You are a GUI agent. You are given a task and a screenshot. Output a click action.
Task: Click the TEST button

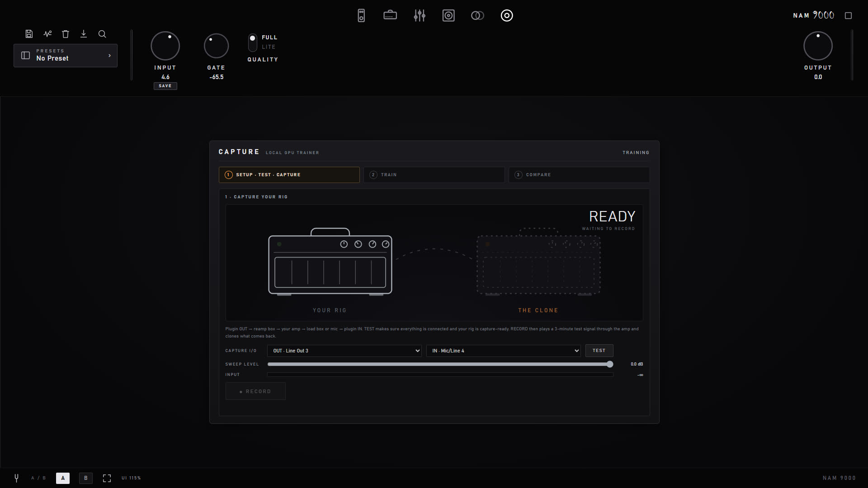pyautogui.click(x=599, y=351)
